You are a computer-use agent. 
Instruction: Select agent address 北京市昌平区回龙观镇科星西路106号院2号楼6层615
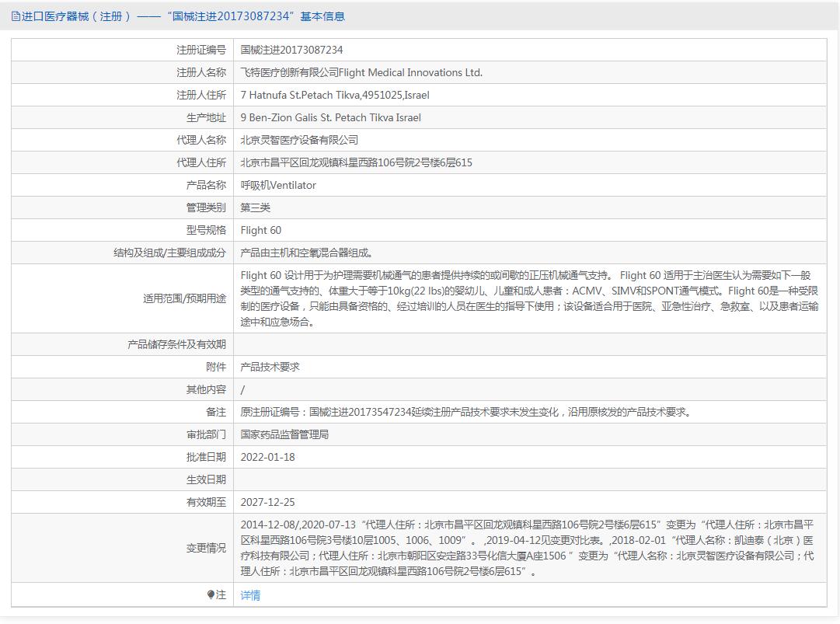[356, 162]
